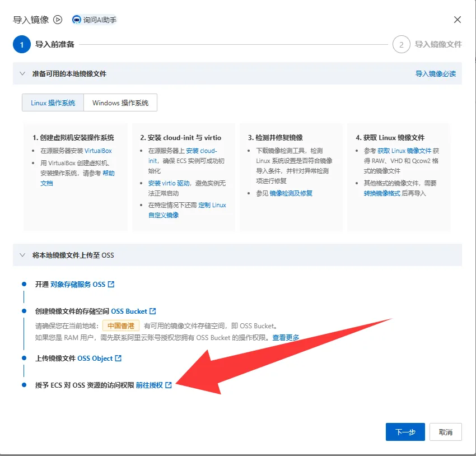Select the Linux 操作系统 tab
Screen dimensions: 476x456
coord(53,103)
